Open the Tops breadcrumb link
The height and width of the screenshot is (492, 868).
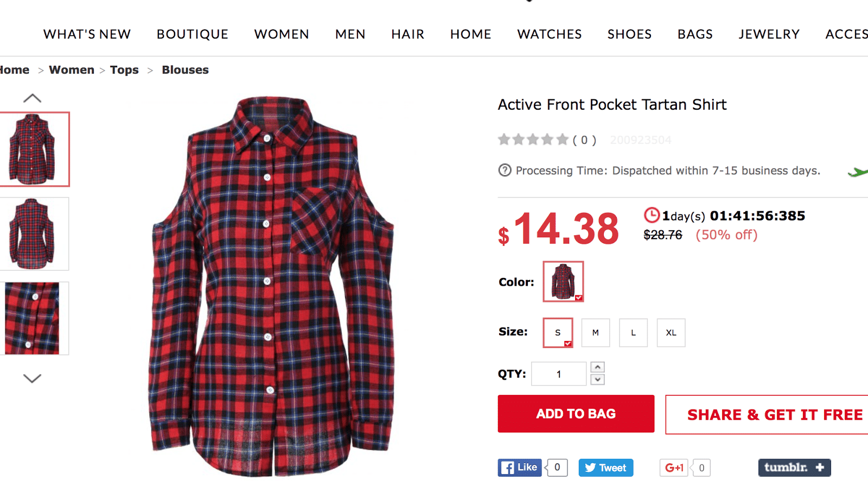(x=124, y=70)
